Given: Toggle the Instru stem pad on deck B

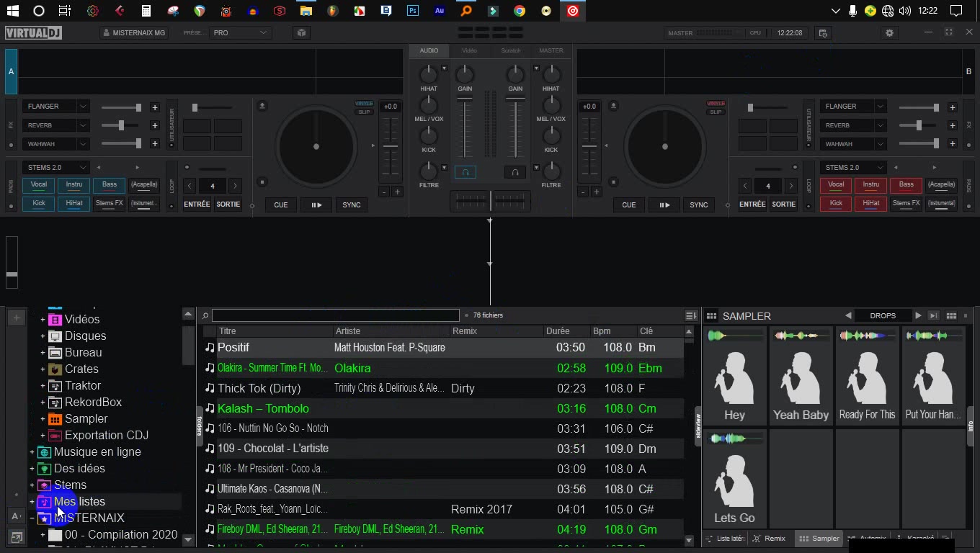Looking at the screenshot, I should [871, 185].
